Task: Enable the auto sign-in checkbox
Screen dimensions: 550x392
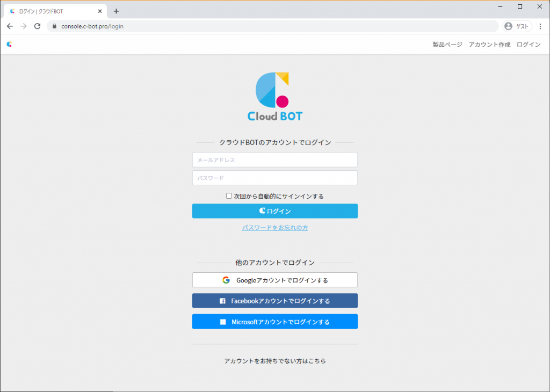Action: tap(229, 196)
